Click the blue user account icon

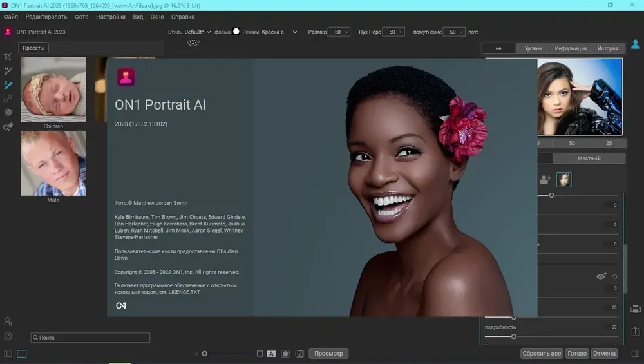click(x=636, y=44)
